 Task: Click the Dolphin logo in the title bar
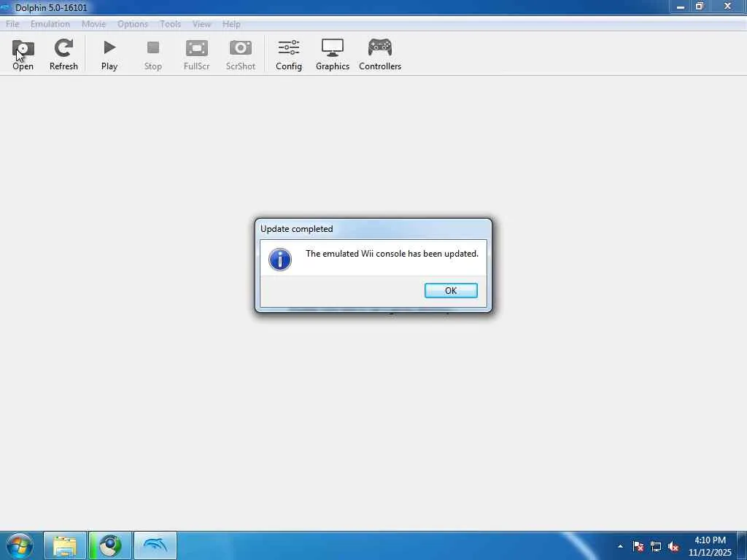[5, 7]
